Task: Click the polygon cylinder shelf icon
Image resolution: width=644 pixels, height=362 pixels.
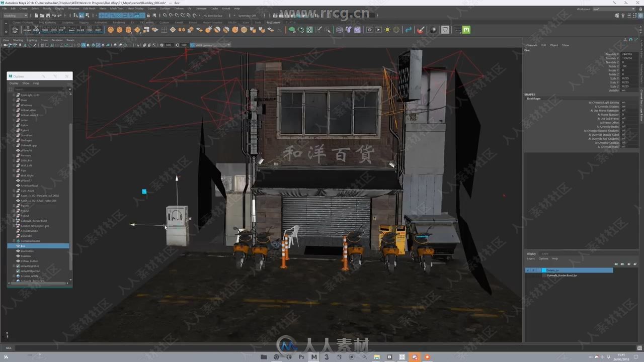Action: tap(128, 30)
